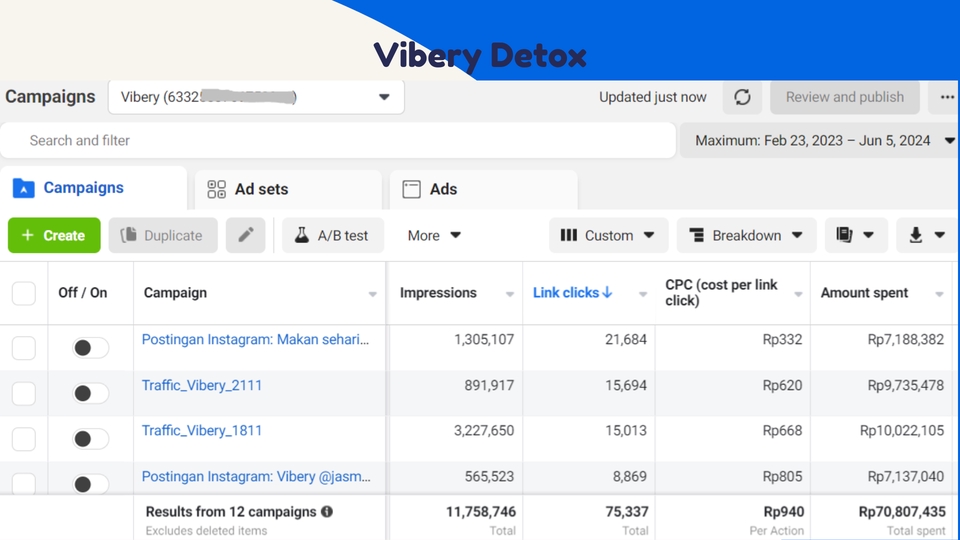Sort by the Link clicks column header

tap(566, 293)
